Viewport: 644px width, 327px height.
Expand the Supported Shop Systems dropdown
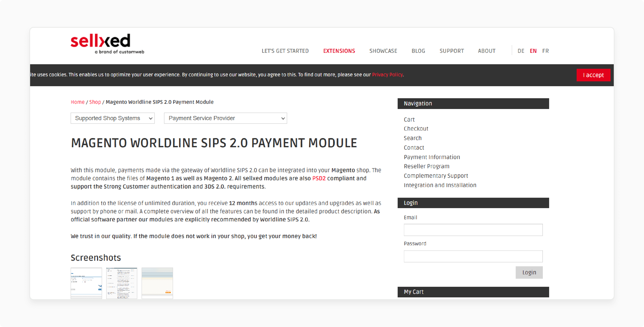tap(113, 118)
